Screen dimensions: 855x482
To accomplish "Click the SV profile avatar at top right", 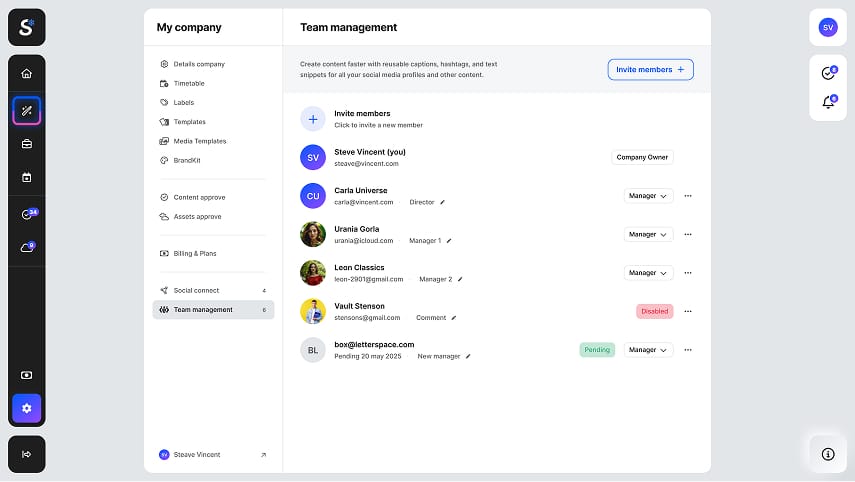I will point(828,27).
